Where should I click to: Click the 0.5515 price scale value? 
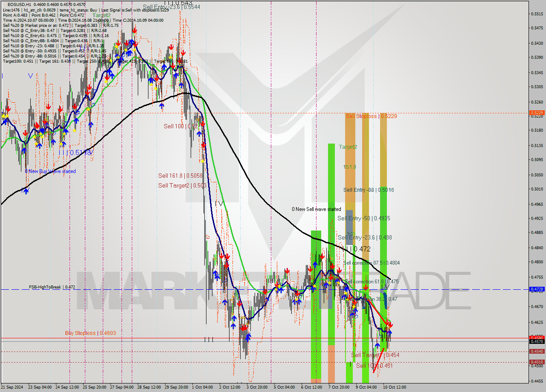click(x=537, y=14)
